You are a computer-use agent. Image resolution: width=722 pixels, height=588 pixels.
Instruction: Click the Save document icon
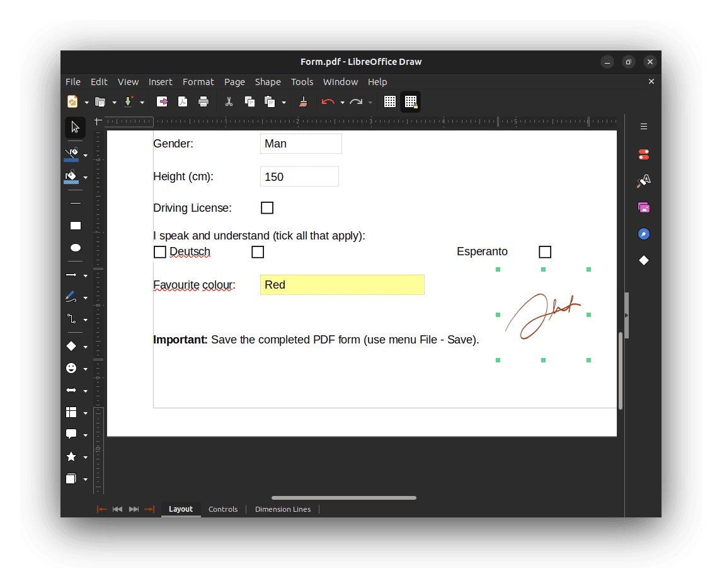(129, 101)
